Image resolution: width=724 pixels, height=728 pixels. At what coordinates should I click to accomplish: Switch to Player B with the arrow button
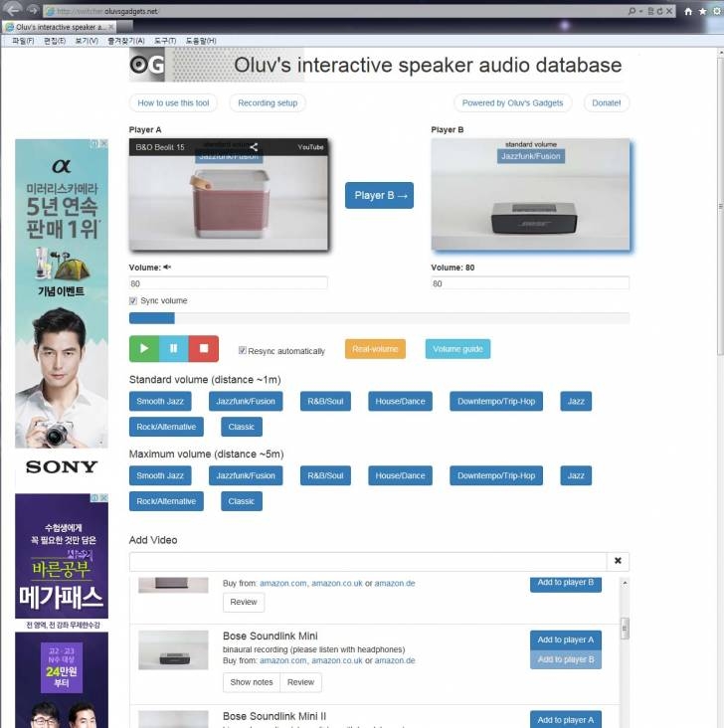[379, 196]
